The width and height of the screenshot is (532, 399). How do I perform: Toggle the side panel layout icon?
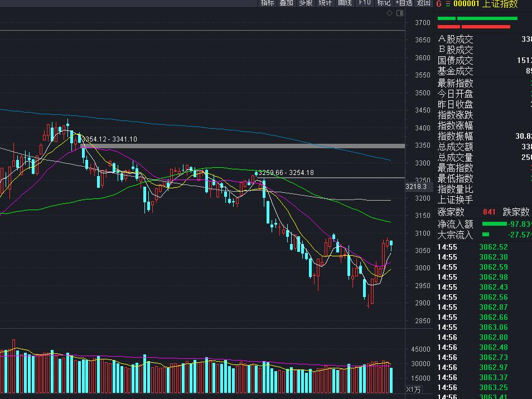(399, 13)
